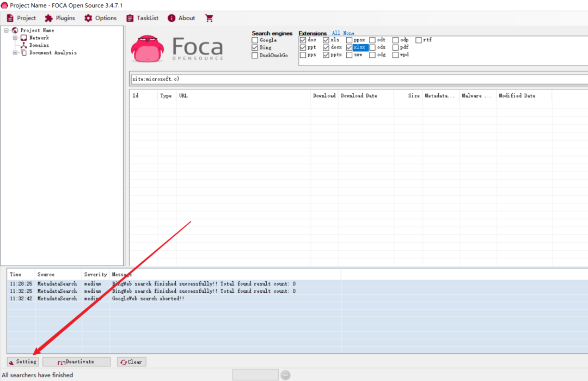Open the Project menu
Screen dimensions: 588x381
click(x=21, y=18)
